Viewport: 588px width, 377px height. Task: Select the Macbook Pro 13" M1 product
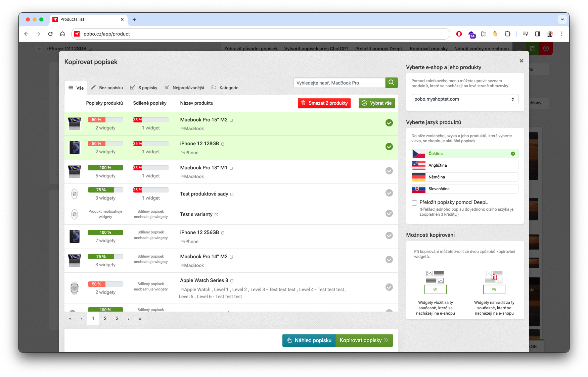(x=389, y=171)
